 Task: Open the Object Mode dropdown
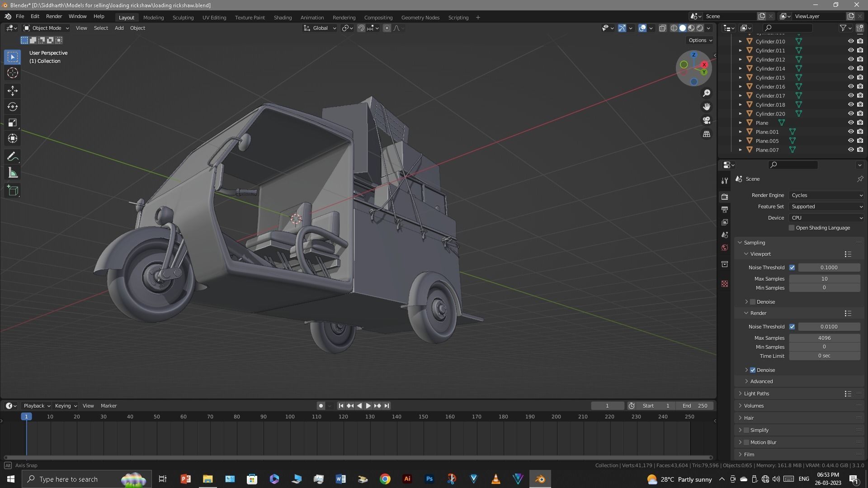pos(46,28)
